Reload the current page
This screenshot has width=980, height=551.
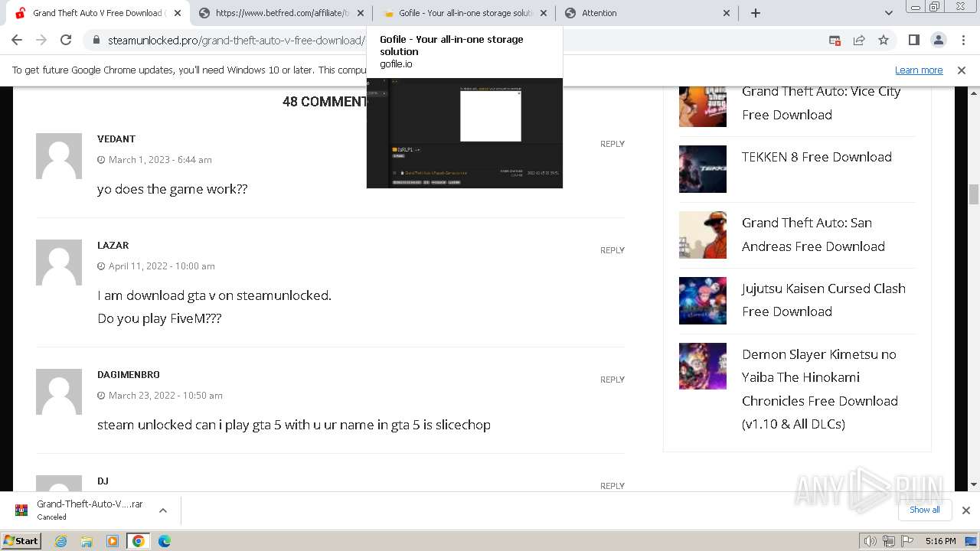(66, 40)
